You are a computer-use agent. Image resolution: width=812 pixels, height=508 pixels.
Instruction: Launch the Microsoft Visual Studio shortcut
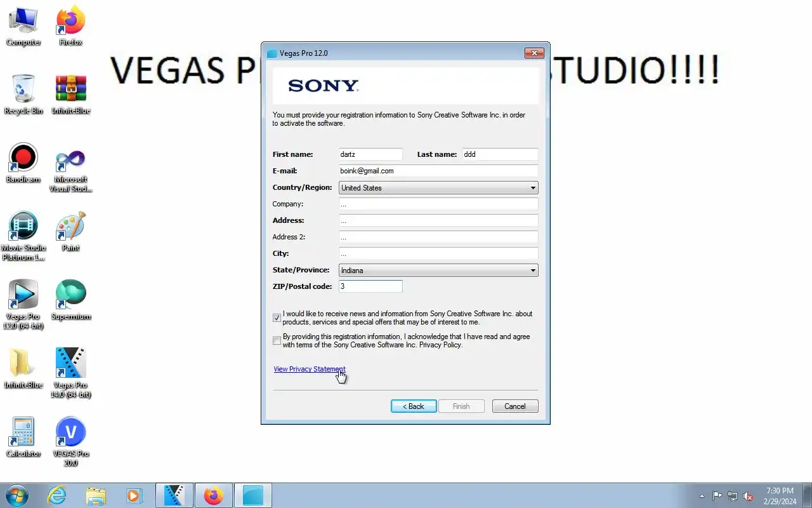[x=70, y=168]
